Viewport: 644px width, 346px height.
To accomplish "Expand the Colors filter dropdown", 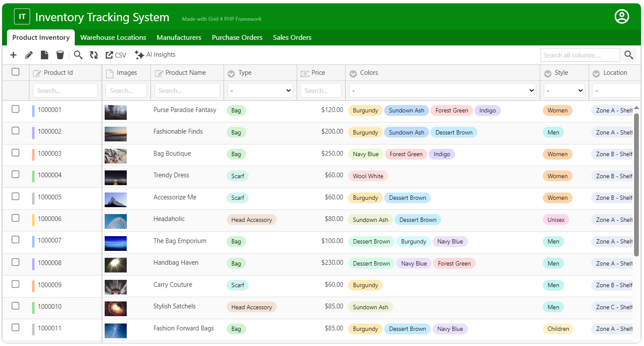I will point(442,91).
